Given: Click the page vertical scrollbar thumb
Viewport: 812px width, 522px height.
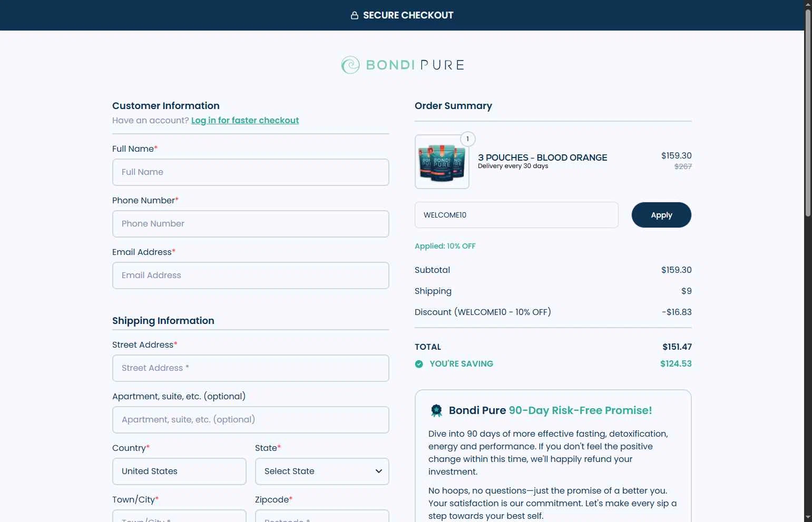Looking at the screenshot, I should tap(808, 113).
